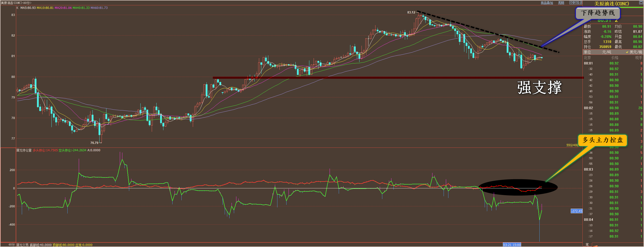Click the 幅度 value -0.20%
This screenshot has width=644, height=247.
click(606, 37)
